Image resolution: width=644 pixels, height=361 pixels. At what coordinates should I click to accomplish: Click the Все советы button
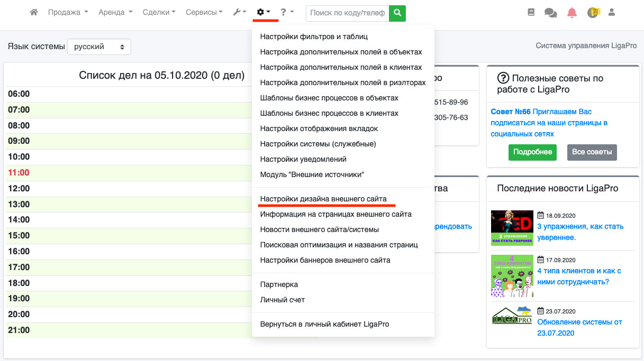[592, 152]
